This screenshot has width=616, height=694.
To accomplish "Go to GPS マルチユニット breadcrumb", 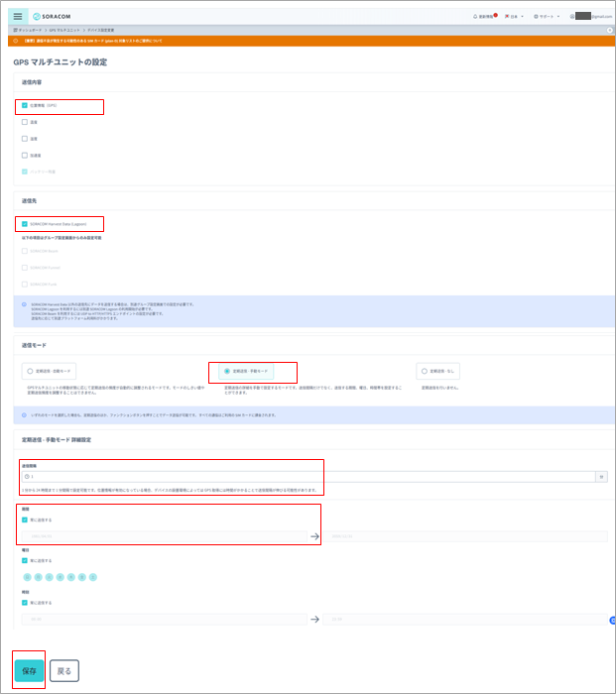I will point(64,30).
